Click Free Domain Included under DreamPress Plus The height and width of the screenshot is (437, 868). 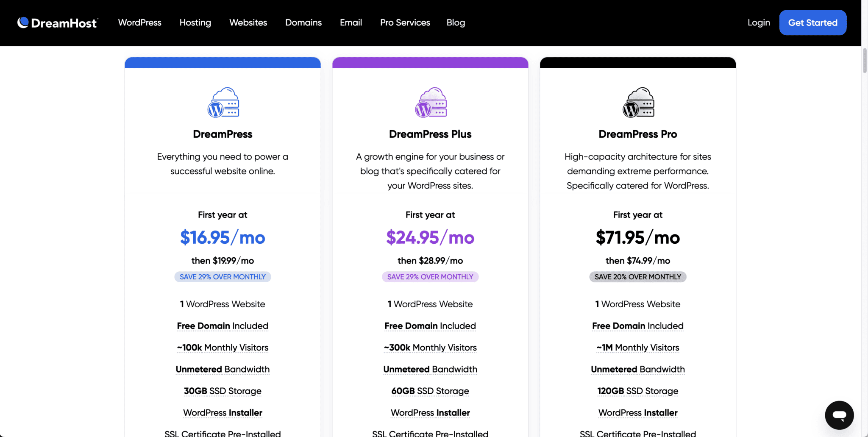coord(430,326)
